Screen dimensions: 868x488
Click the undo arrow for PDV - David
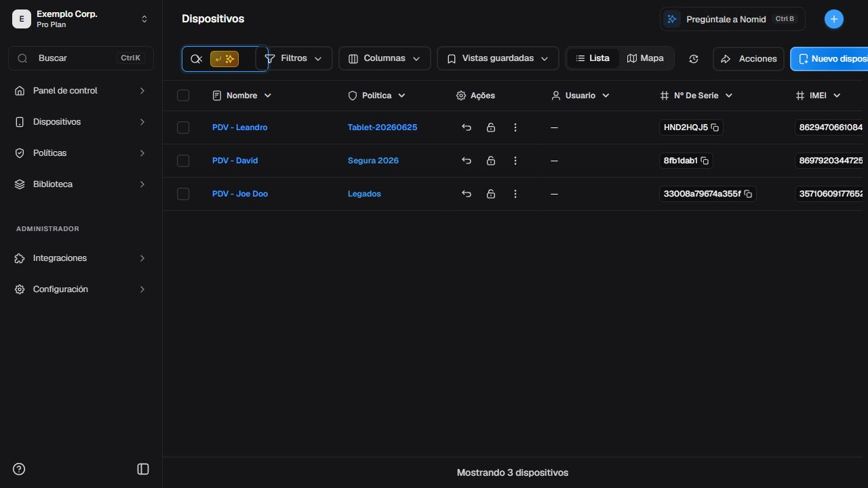467,161
